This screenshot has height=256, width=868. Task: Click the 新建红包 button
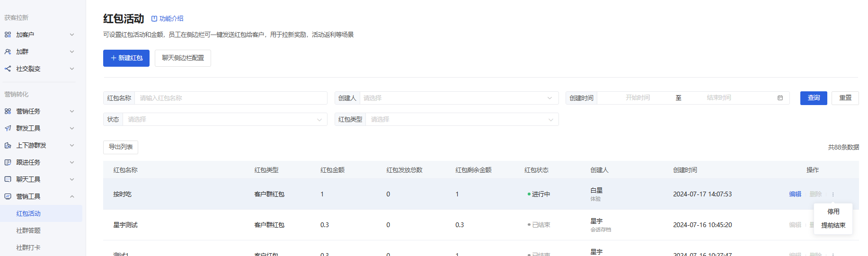pyautogui.click(x=126, y=58)
